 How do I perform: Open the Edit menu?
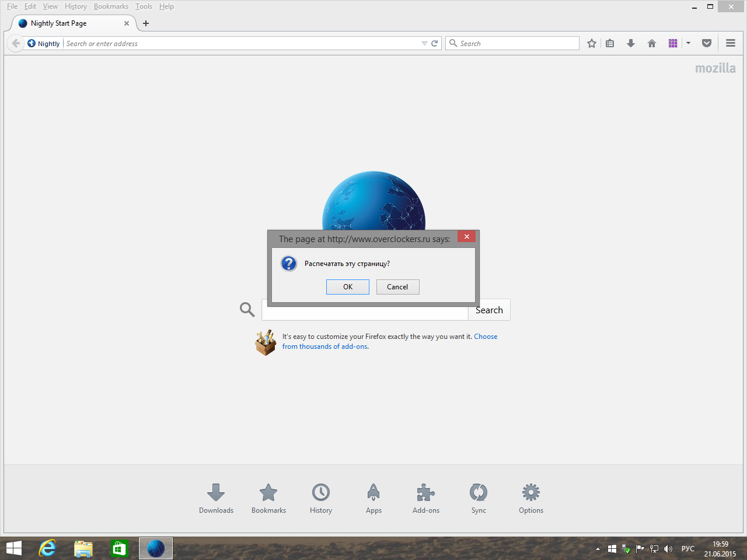[30, 6]
